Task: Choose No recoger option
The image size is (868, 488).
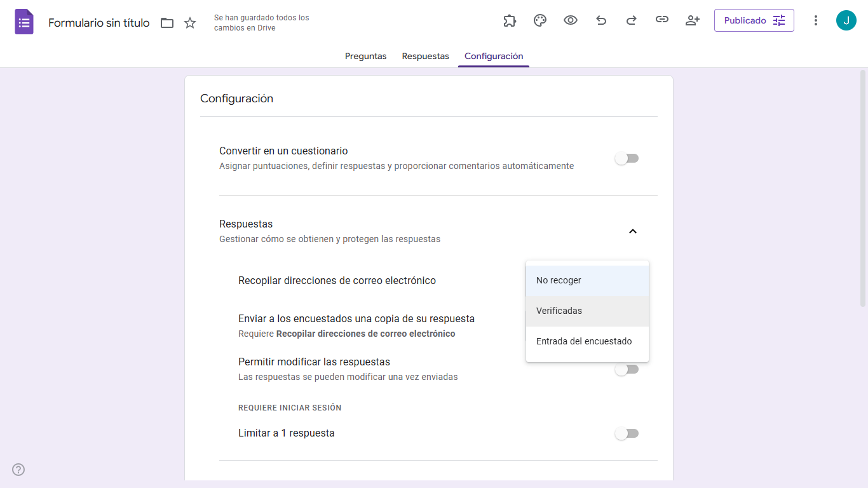Action: (x=587, y=280)
